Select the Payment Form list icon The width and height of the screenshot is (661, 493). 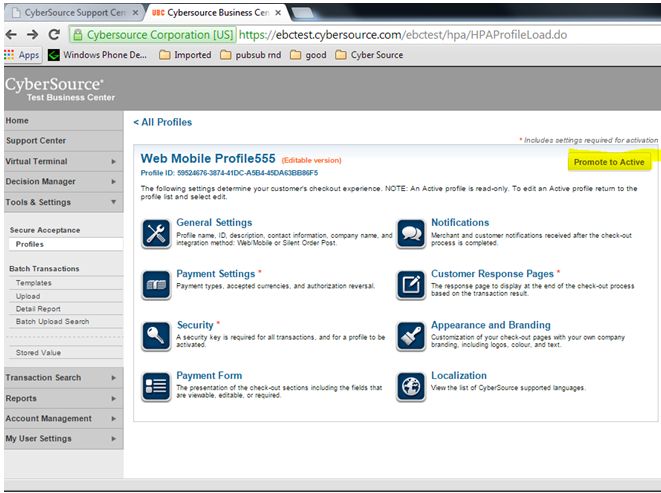click(156, 386)
